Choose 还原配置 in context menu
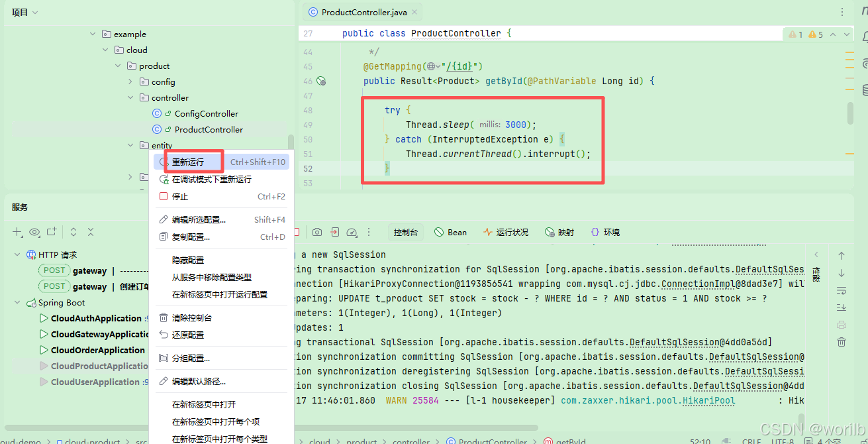 [x=221, y=335]
